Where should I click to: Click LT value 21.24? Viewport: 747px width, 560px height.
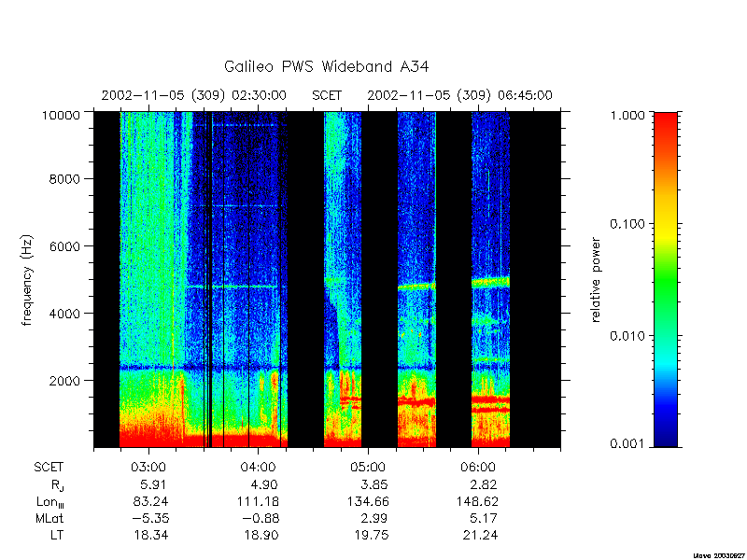pyautogui.click(x=480, y=535)
